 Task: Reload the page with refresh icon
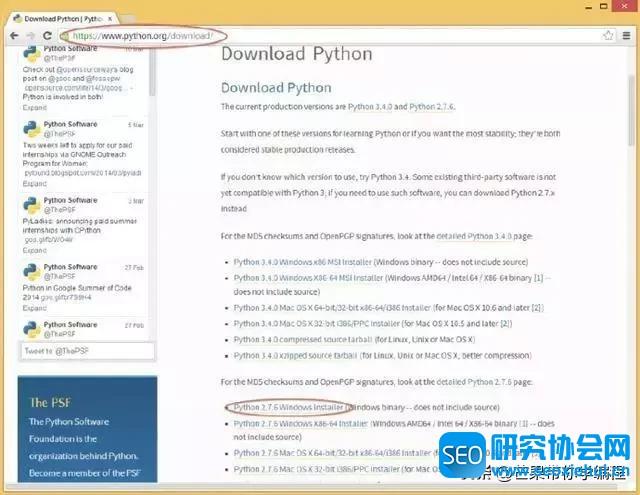(x=47, y=36)
